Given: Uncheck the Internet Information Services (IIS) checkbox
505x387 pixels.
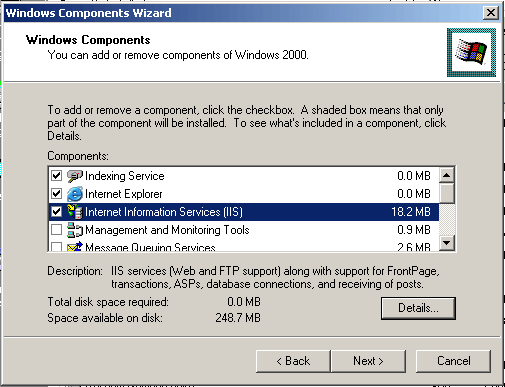Looking at the screenshot, I should tap(56, 212).
